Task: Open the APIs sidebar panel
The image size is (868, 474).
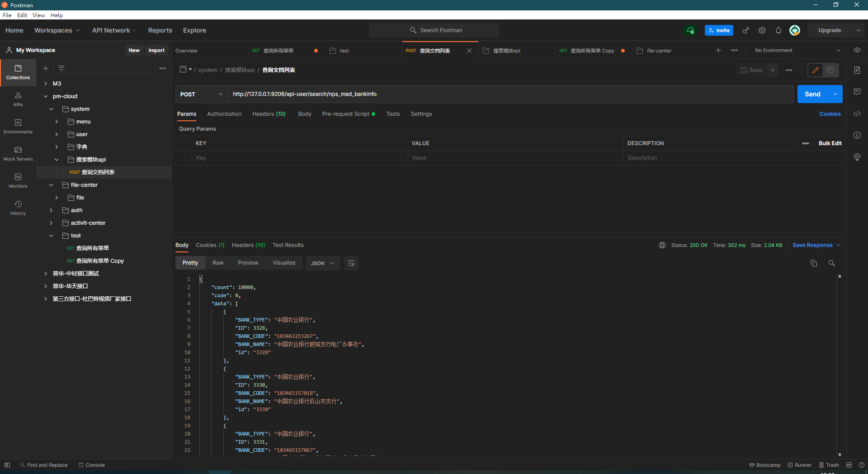Action: 18,100
